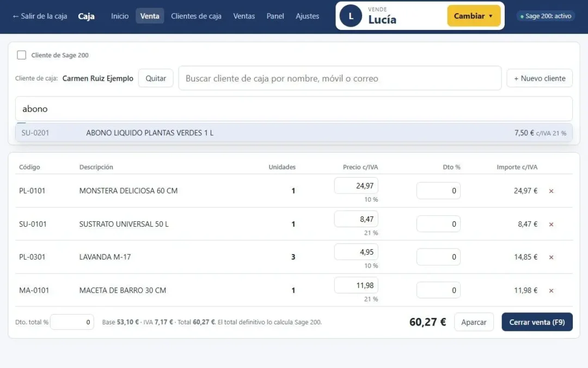Edit the price field for SUSTRATO UNIVERSAL

pos(356,219)
